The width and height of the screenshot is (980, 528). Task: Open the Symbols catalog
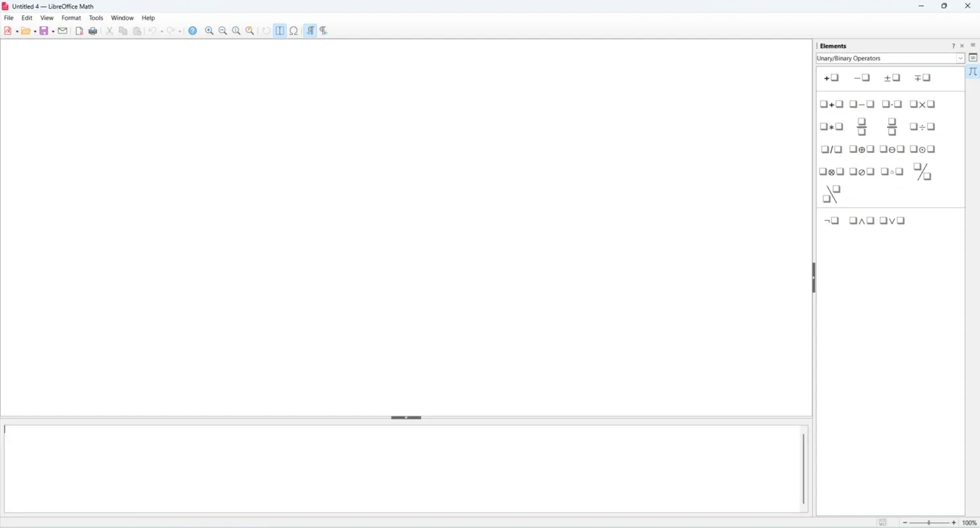pos(294,30)
